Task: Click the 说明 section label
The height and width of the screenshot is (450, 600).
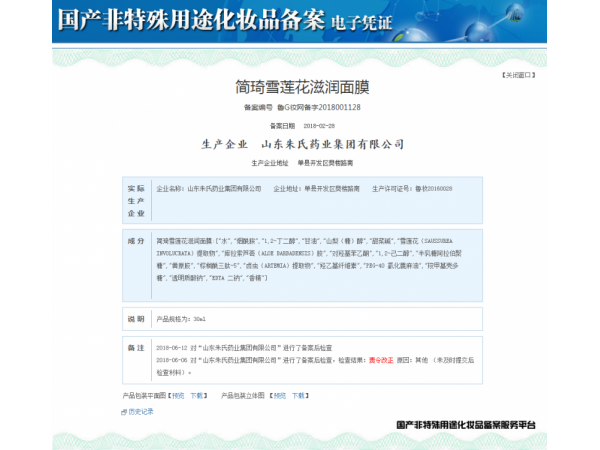Action: coord(136,319)
